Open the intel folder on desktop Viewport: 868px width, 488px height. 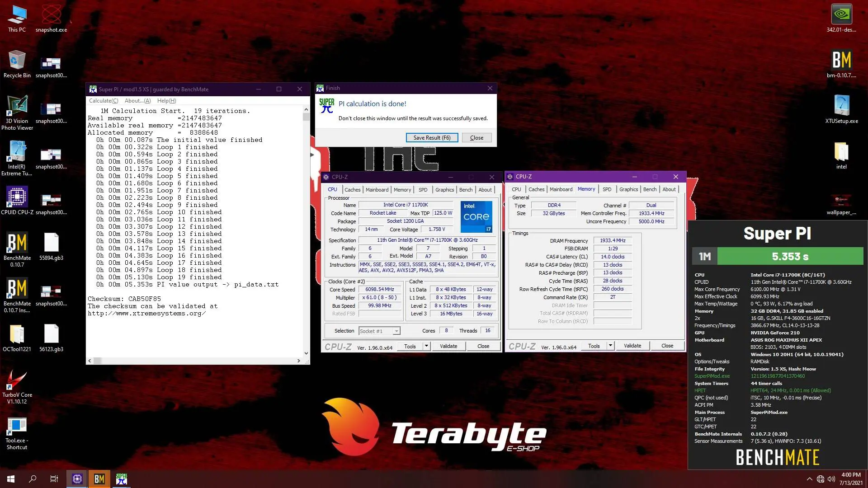pyautogui.click(x=841, y=155)
